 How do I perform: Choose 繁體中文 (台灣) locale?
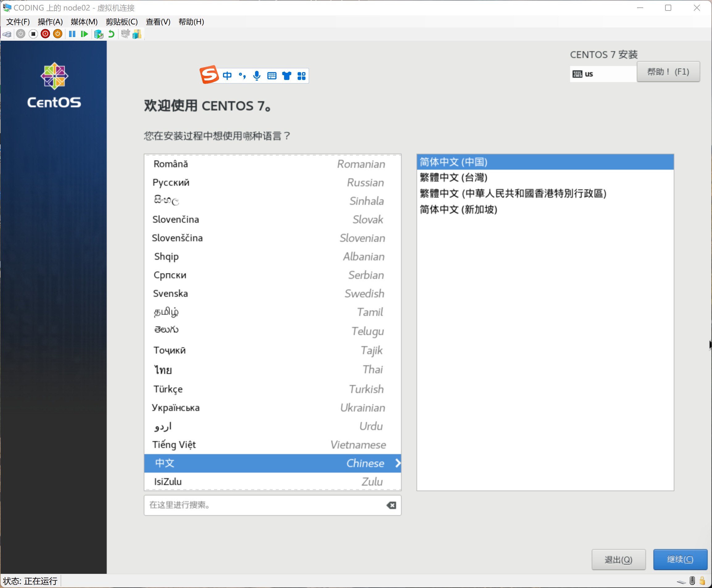545,177
